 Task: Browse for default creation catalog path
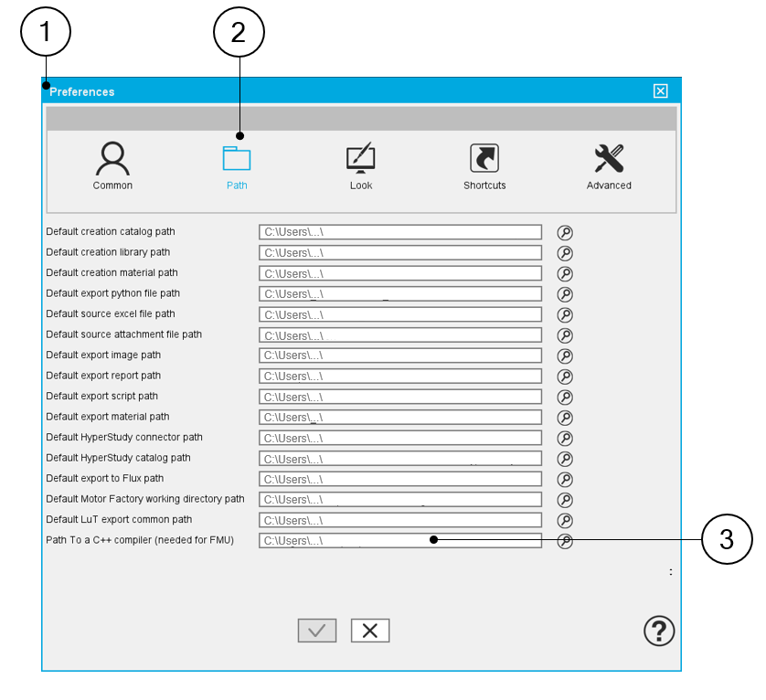[565, 232]
